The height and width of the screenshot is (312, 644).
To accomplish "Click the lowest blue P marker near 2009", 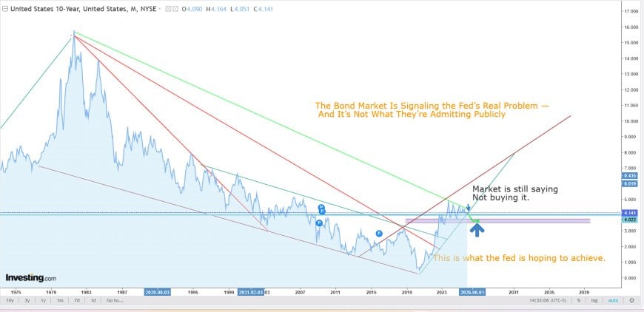I will tap(319, 223).
